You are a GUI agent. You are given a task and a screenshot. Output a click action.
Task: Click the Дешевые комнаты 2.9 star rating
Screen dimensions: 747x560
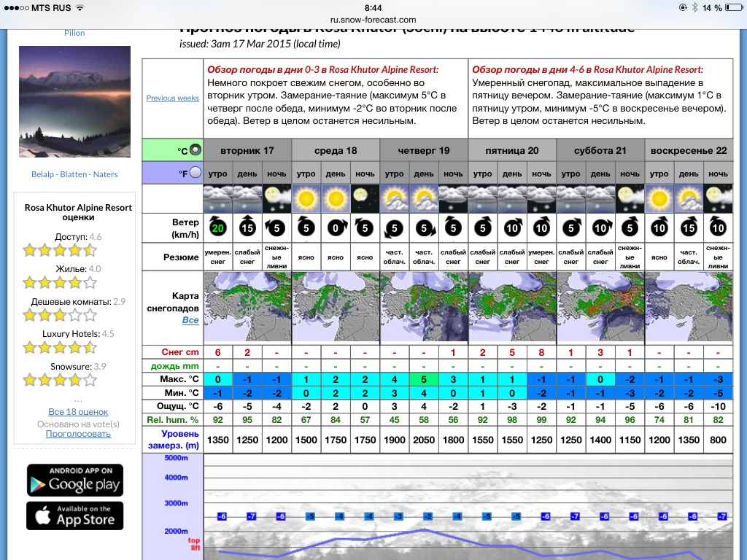click(x=60, y=315)
